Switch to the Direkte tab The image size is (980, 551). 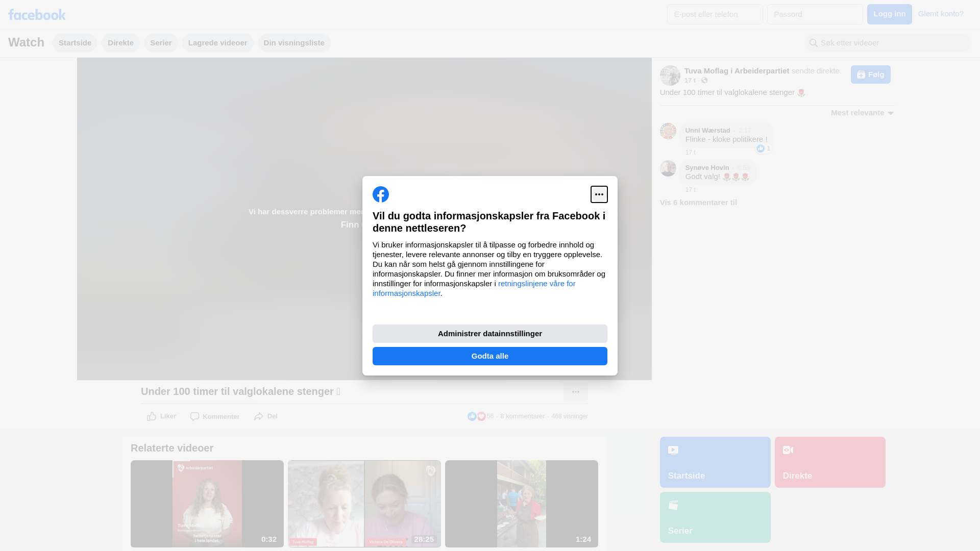(120, 43)
